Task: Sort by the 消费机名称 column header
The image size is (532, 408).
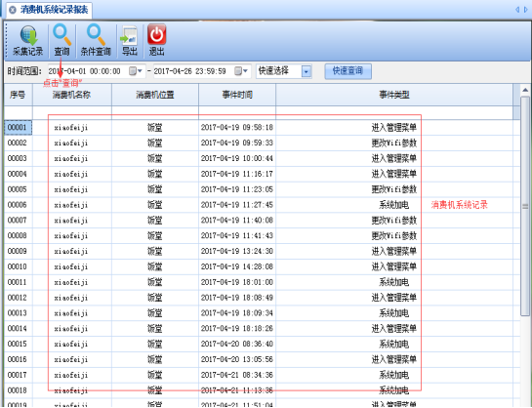Action: pyautogui.click(x=72, y=95)
